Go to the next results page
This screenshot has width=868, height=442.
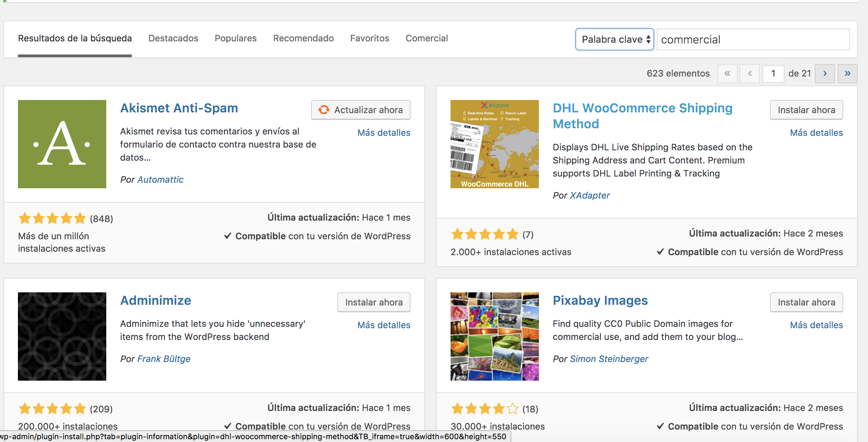(x=825, y=73)
